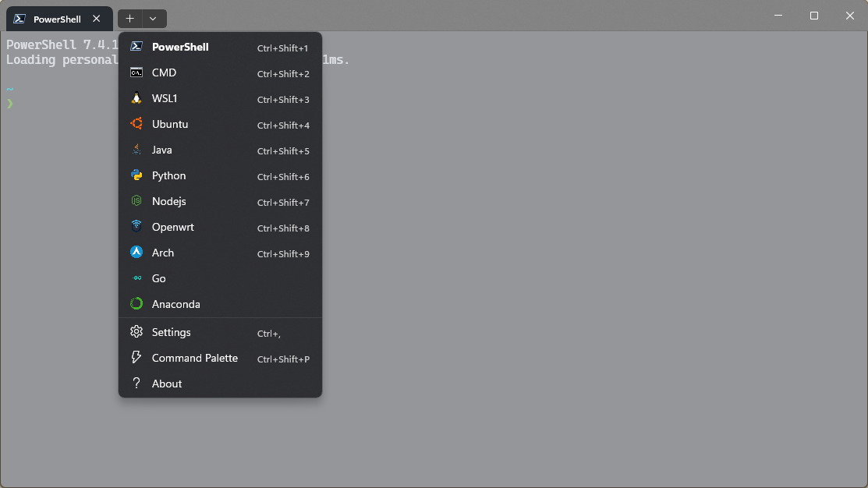Click the Python logo icon
This screenshot has height=488, width=868.
tap(136, 175)
